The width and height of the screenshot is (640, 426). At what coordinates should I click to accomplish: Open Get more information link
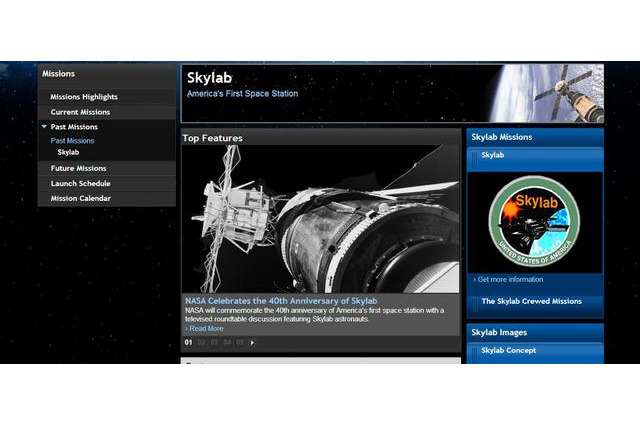(x=509, y=280)
